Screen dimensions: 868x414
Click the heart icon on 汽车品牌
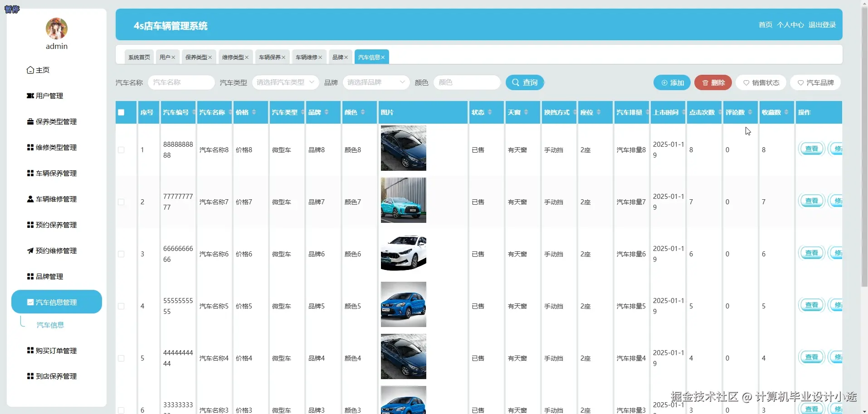point(800,83)
